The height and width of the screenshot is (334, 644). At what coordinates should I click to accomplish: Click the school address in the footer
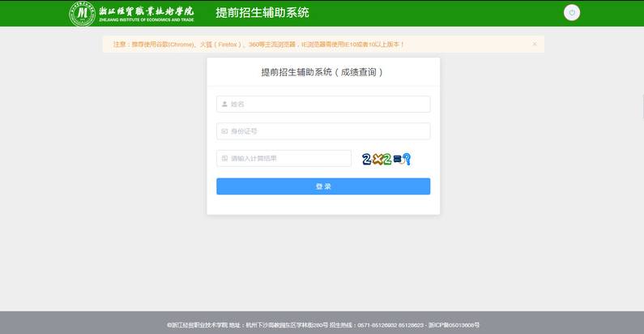click(277, 324)
